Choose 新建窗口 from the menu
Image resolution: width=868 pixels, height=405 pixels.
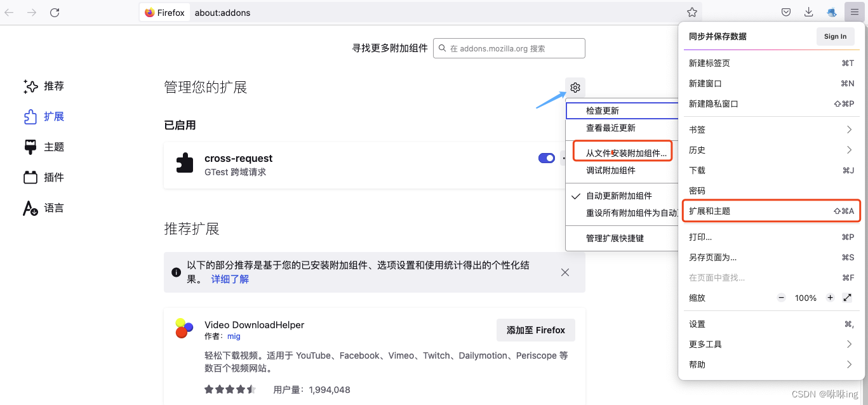[771, 83]
